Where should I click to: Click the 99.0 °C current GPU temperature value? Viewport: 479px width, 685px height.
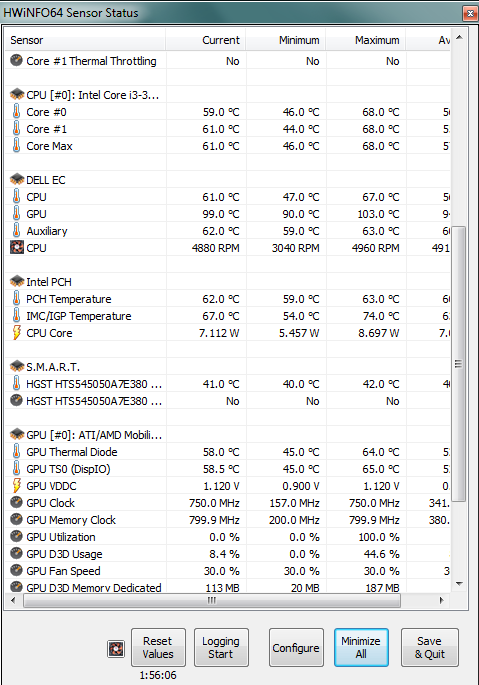click(x=221, y=214)
